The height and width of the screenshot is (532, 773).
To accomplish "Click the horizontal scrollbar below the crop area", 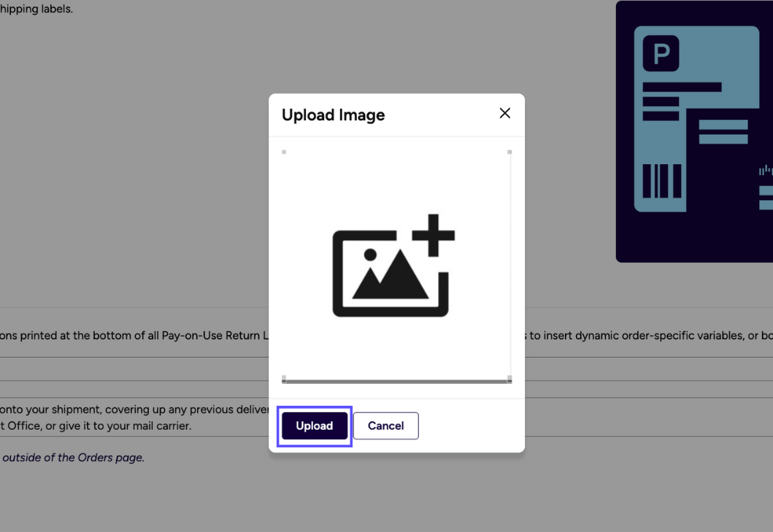I will (396, 380).
